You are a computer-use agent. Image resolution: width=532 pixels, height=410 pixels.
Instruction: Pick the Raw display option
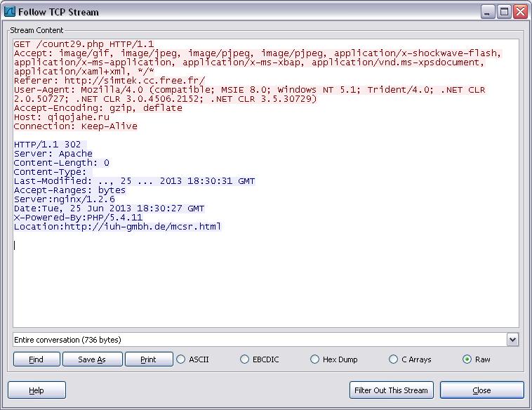tap(467, 359)
